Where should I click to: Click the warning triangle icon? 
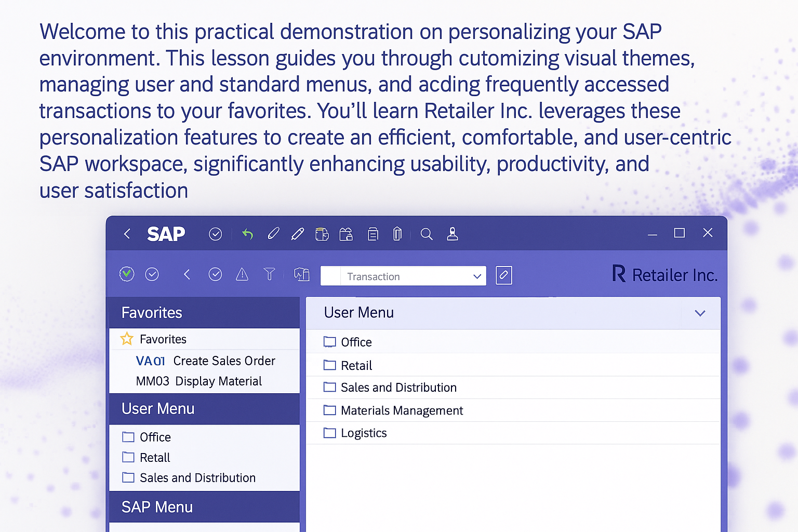(242, 274)
